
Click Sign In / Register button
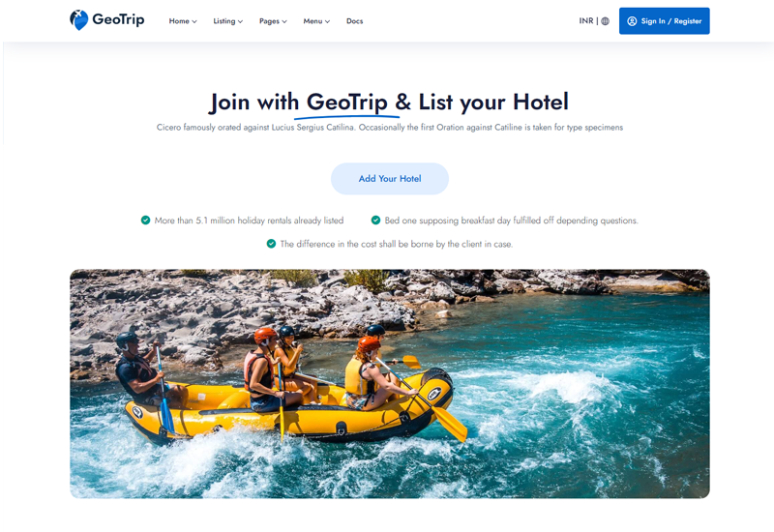665,20
